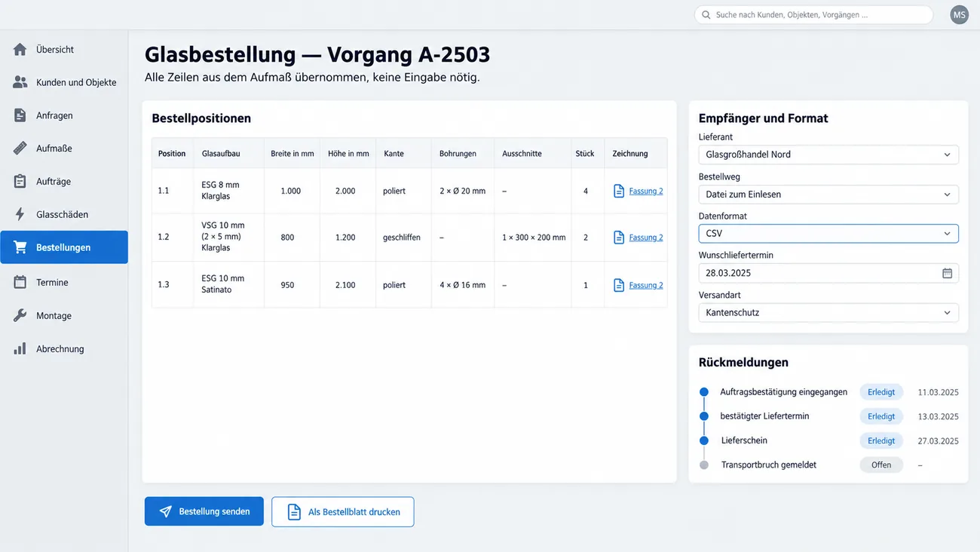Screen dimensions: 980x552
Task: Click the calendar icon beside Termine
Action: click(x=20, y=282)
